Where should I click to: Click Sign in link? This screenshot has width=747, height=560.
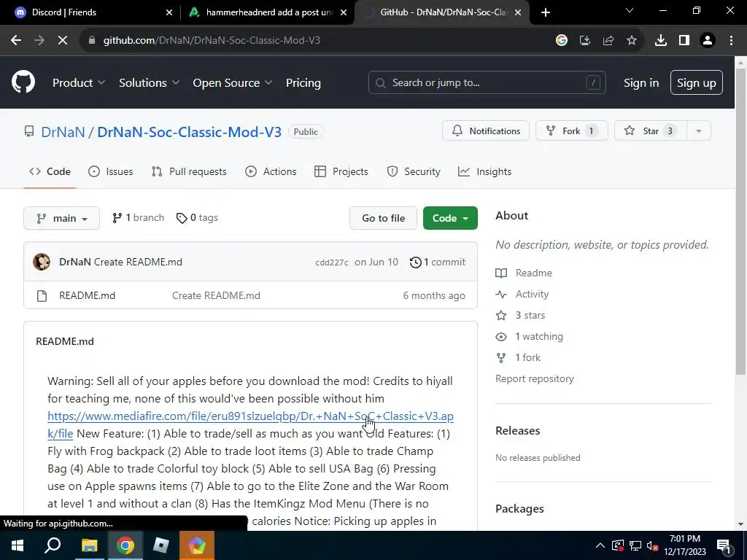(x=641, y=83)
